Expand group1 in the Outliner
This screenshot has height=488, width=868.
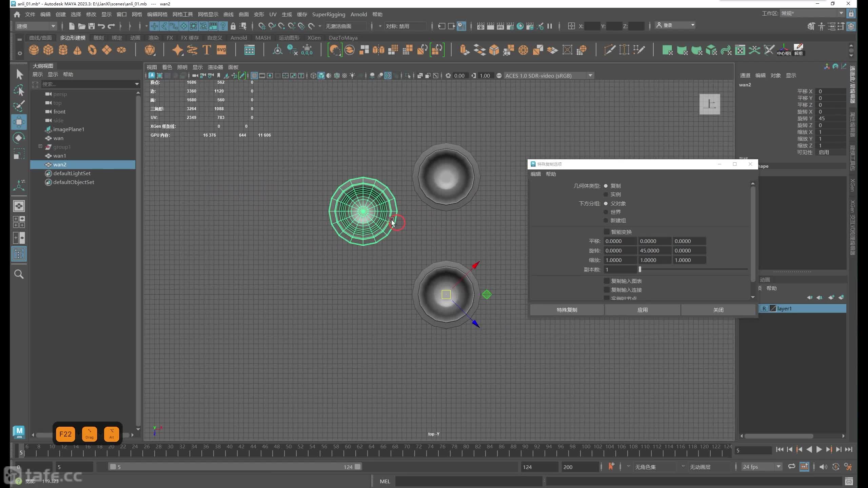point(40,146)
